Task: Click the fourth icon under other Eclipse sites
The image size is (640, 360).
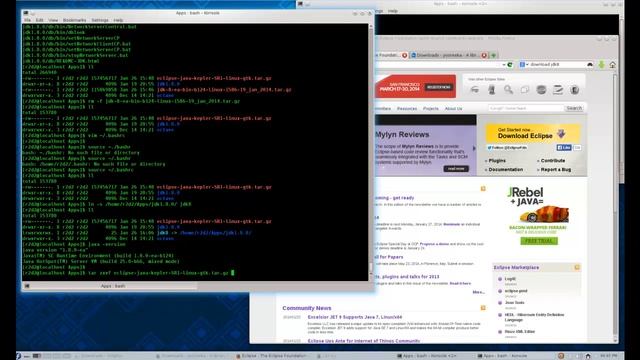Action: 525,90
